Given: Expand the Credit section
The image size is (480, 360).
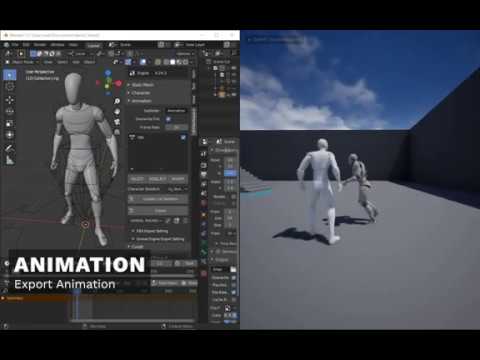Looking at the screenshot, I should point(137,247).
